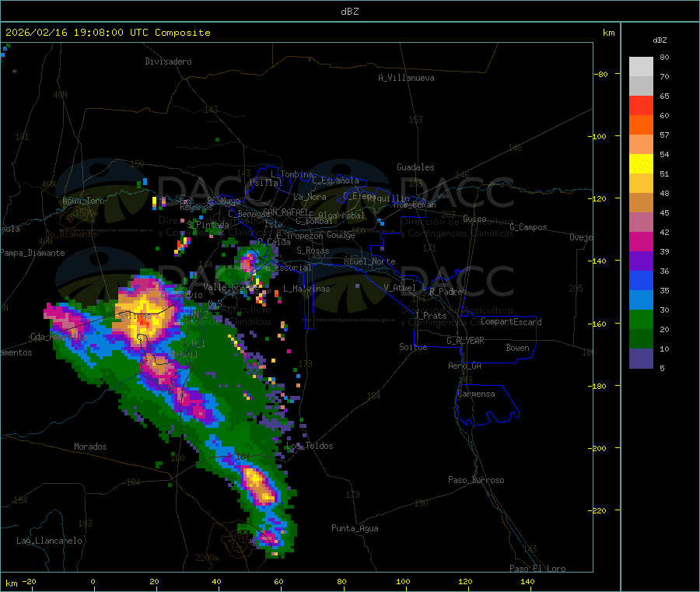
Task: Click the 'L_Malvinas' location label
Action: tap(306, 289)
